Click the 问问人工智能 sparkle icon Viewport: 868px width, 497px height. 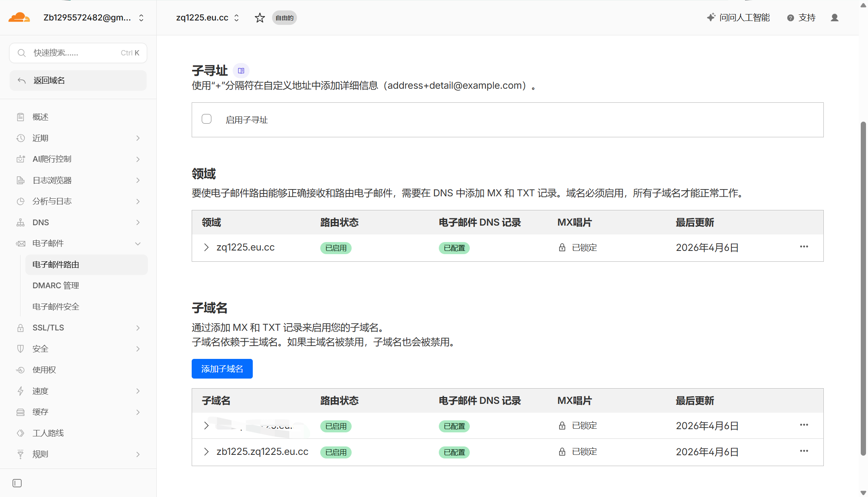(711, 17)
